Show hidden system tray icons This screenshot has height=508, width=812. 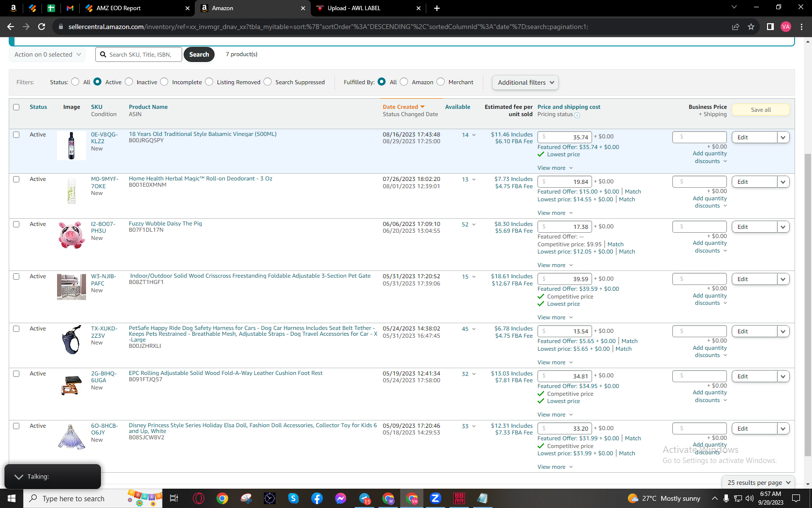[714, 498]
